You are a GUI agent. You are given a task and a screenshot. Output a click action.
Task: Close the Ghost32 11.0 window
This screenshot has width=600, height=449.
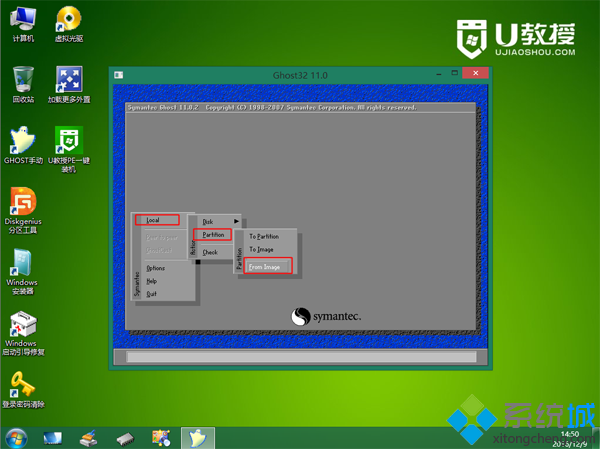coord(475,73)
